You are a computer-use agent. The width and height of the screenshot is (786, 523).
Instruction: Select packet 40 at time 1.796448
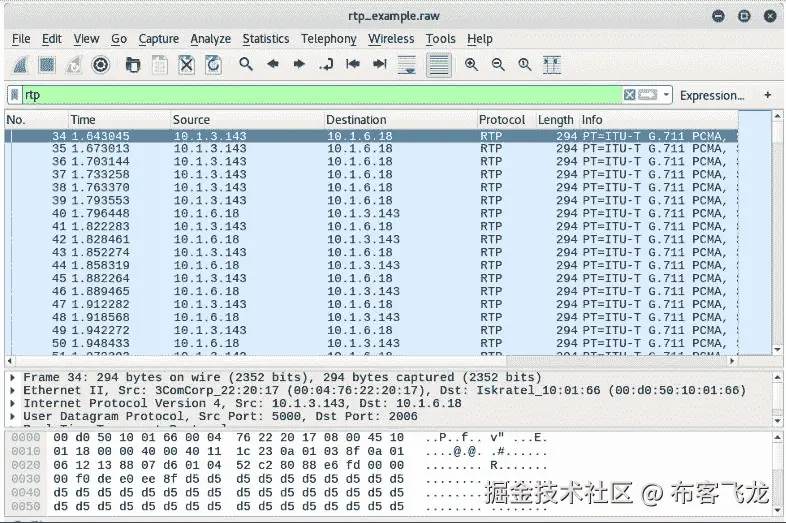[371, 213]
